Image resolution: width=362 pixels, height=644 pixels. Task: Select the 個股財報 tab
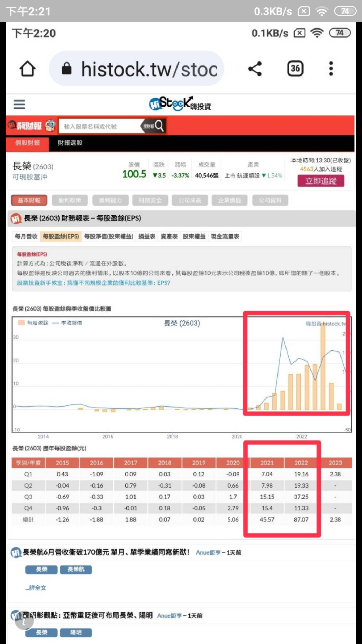click(27, 143)
